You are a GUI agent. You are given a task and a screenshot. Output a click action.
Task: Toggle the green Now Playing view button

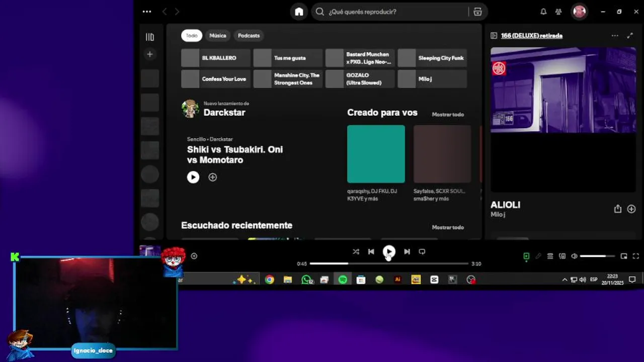coord(526,256)
